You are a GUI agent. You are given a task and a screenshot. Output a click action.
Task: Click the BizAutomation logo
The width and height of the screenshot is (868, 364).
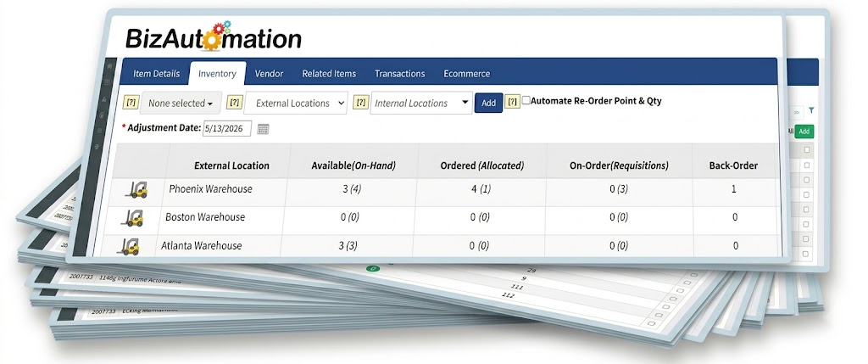213,37
